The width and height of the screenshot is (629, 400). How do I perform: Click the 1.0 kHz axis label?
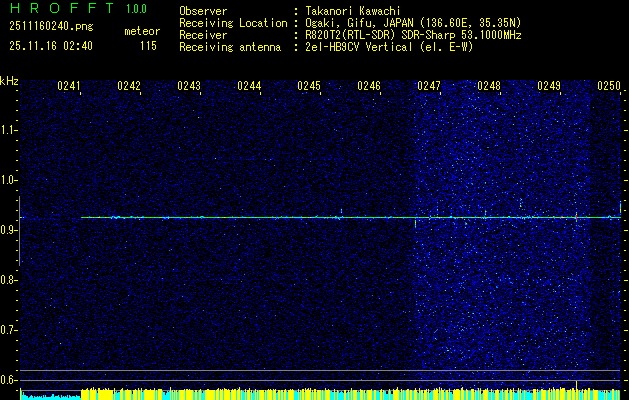click(8, 181)
